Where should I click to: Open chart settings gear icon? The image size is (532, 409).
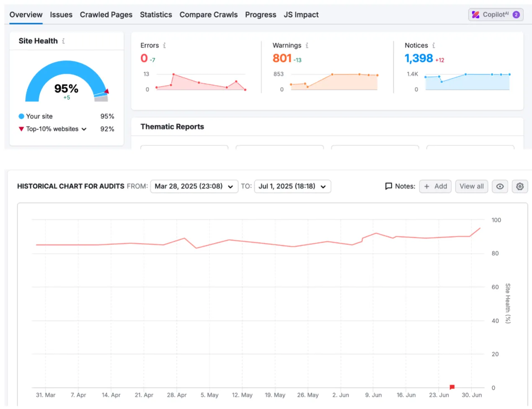(520, 186)
